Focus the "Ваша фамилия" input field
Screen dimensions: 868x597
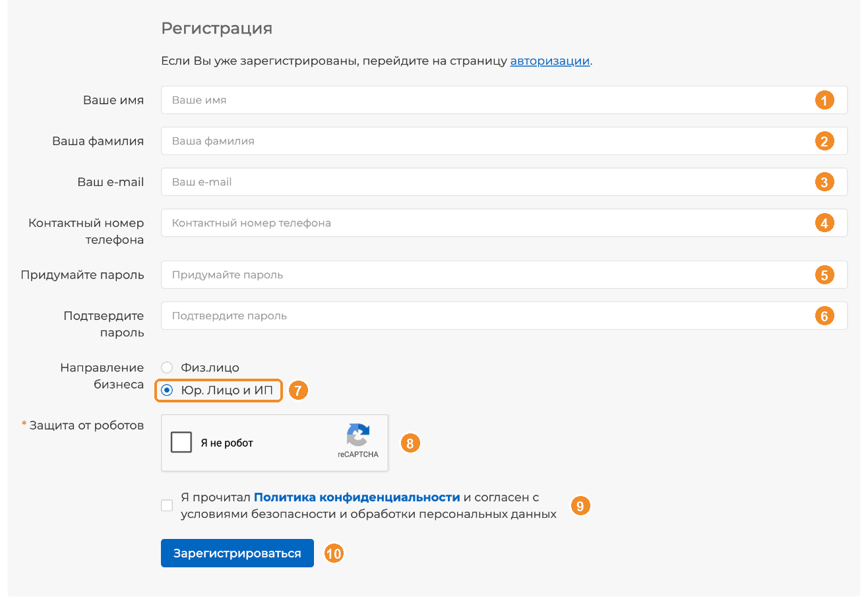(504, 141)
